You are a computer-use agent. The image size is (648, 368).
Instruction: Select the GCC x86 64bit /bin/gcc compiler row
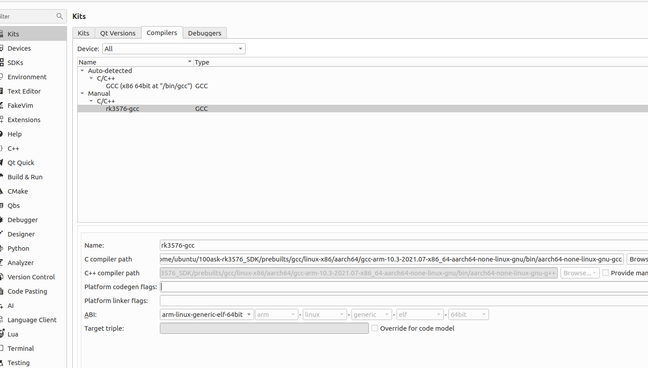coord(363,86)
